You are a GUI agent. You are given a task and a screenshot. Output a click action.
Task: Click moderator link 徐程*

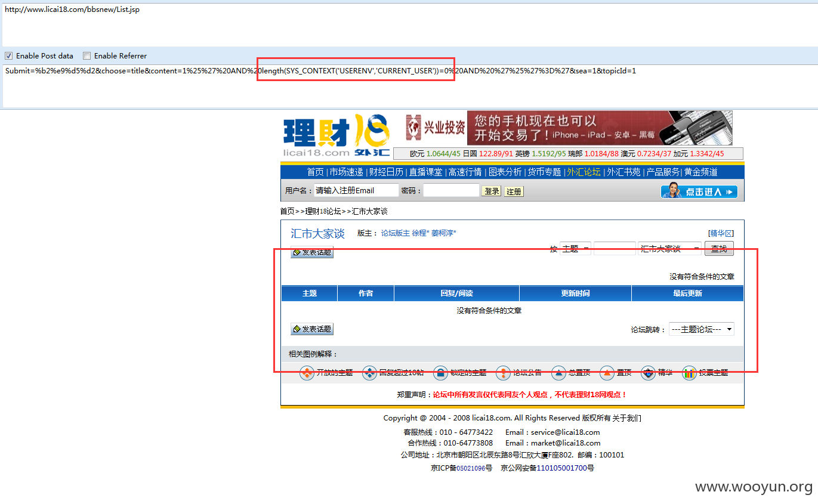(421, 233)
